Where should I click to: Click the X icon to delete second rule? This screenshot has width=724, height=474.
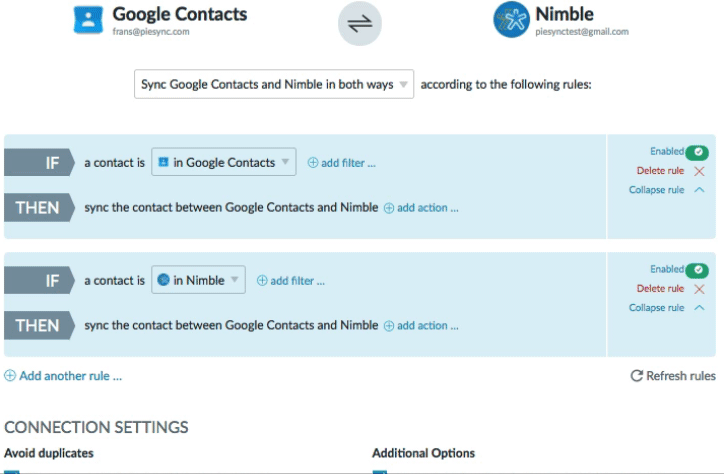coord(699,289)
